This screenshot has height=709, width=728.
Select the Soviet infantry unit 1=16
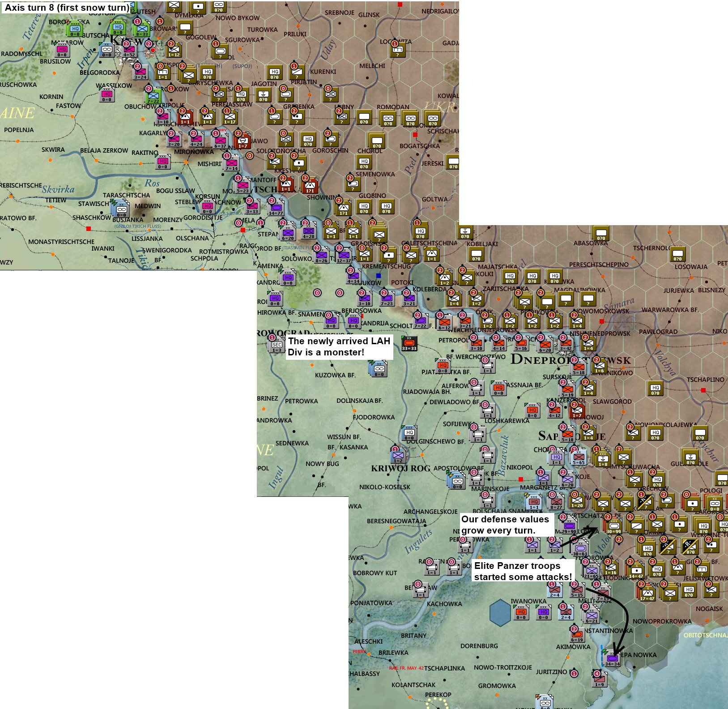[611, 568]
